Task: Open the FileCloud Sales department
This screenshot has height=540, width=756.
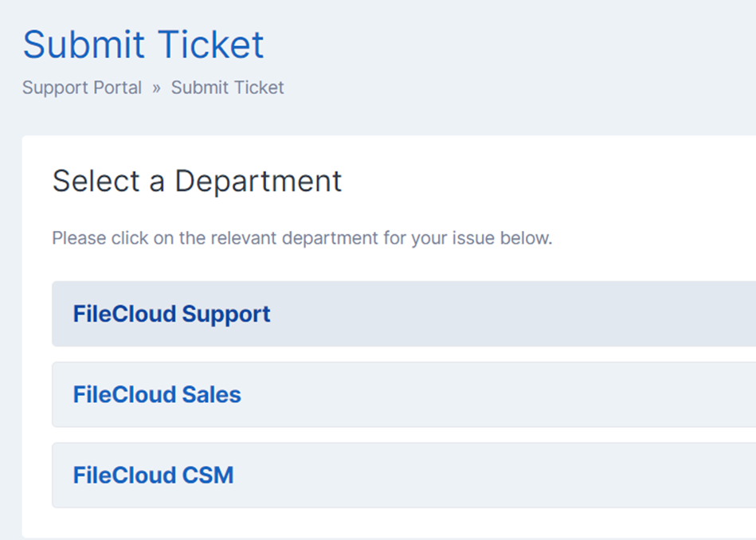Action: tap(157, 394)
